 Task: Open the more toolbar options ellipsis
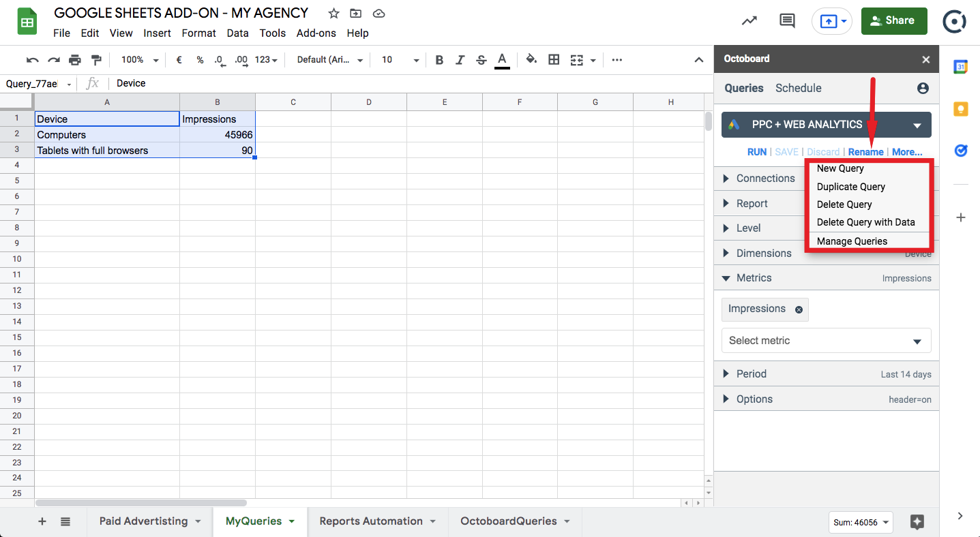tap(617, 60)
